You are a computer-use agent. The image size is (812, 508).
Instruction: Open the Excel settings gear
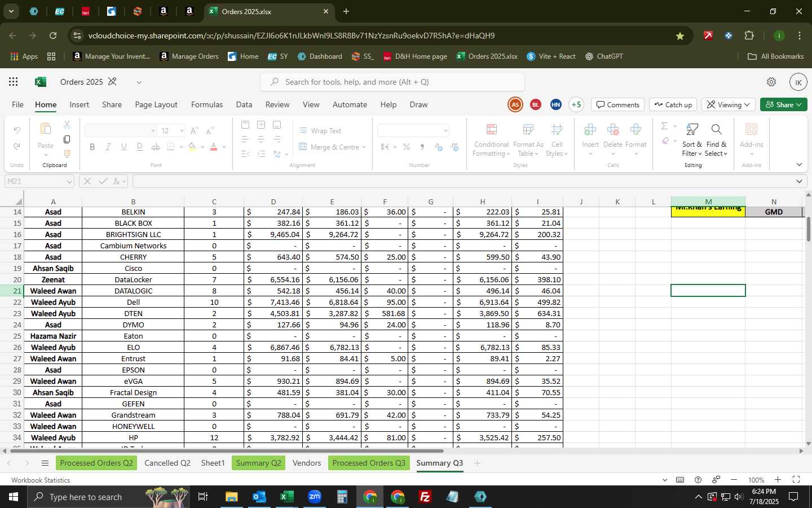771,82
